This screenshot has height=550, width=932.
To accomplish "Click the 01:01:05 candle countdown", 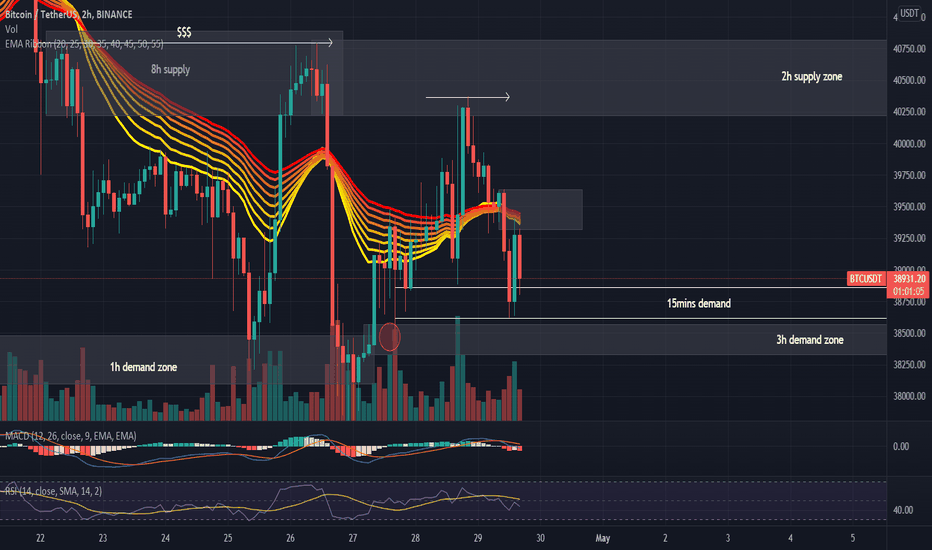I will (909, 291).
